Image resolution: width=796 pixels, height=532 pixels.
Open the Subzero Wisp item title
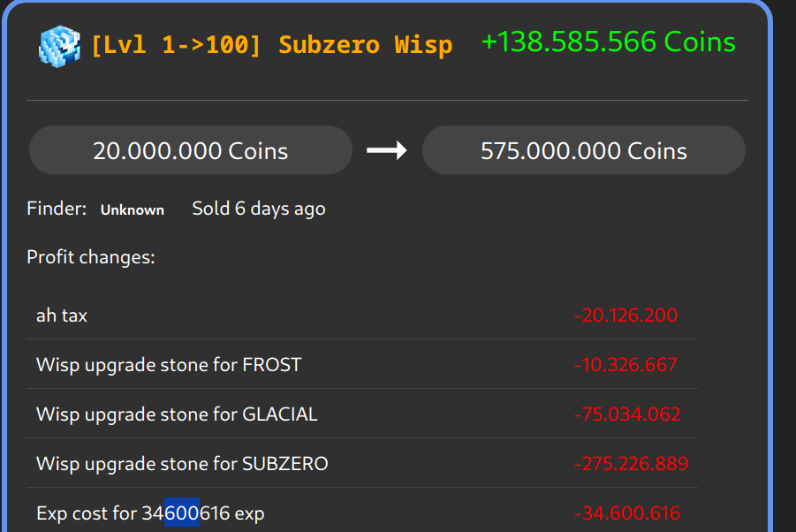[271, 45]
